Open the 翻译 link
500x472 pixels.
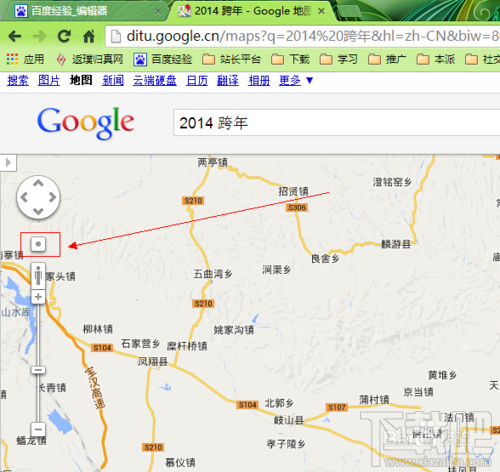pos(228,80)
